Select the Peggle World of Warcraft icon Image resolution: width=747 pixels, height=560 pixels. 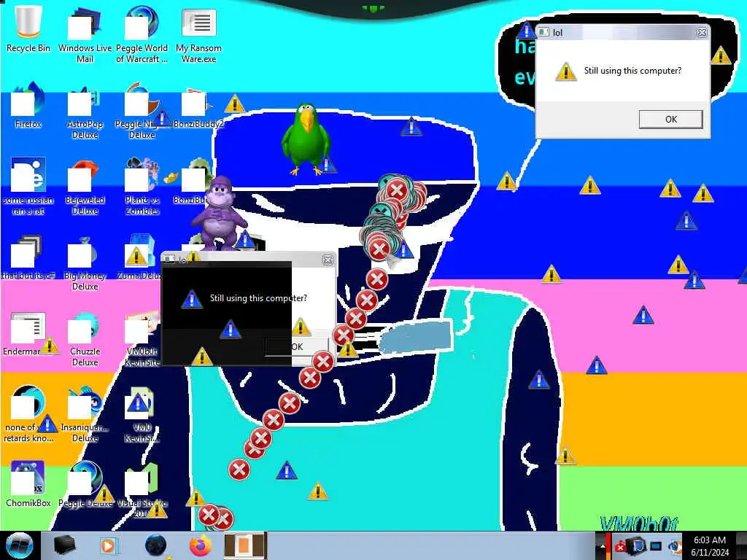click(142, 34)
